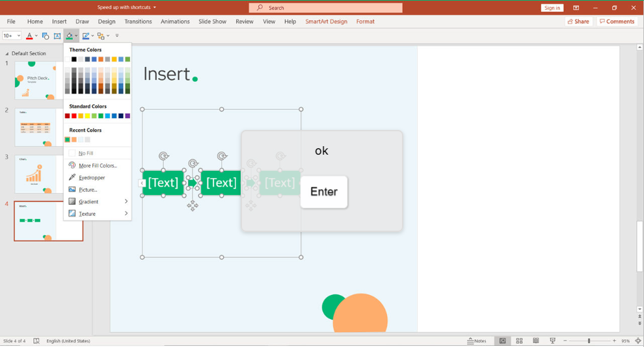Pick the purple standard color swatch

127,116
